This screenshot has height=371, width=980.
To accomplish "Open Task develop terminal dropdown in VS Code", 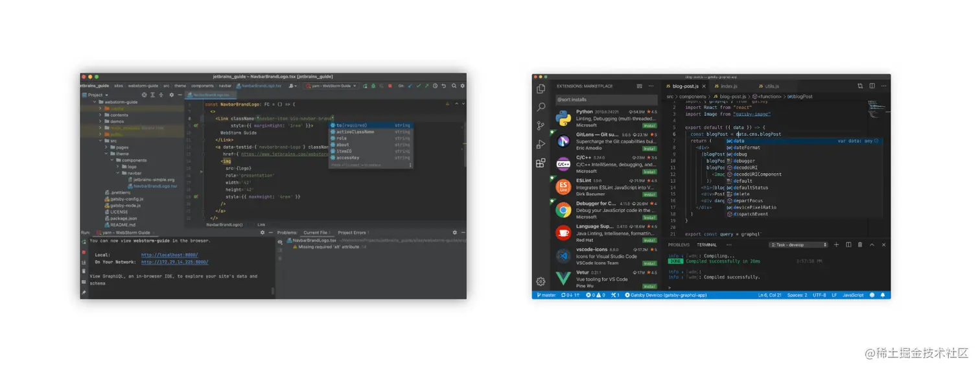I will tap(799, 245).
